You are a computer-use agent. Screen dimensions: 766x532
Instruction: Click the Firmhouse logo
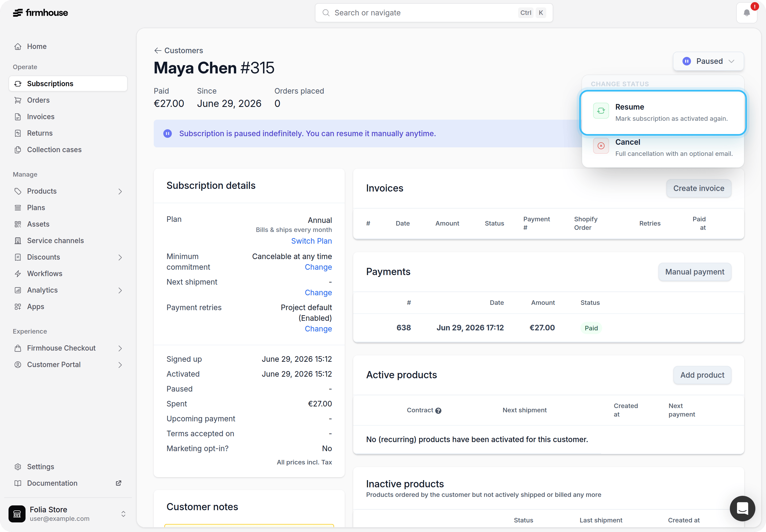tap(40, 13)
